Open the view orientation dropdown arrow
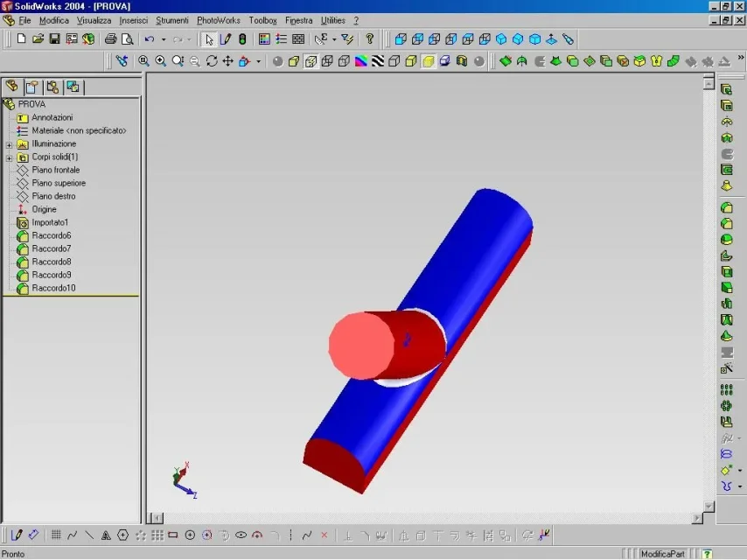Screen dimensions: 747x560 [x=259, y=61]
